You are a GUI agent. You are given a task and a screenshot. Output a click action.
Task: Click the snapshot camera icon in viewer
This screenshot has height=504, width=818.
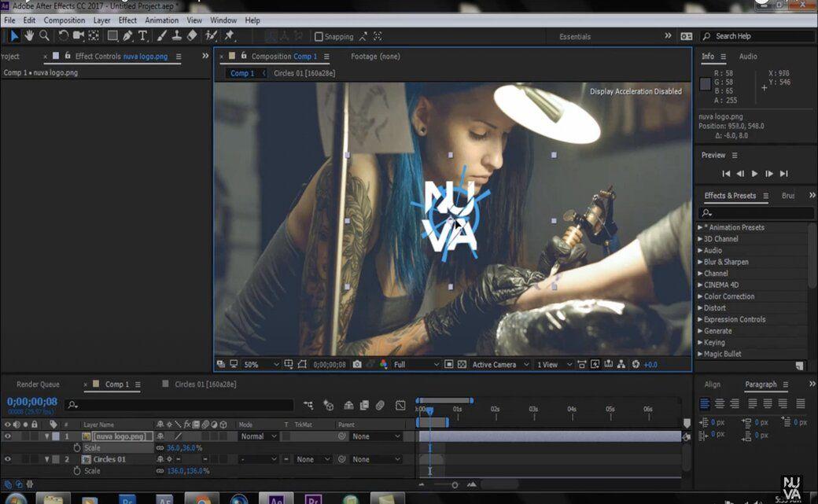357,364
